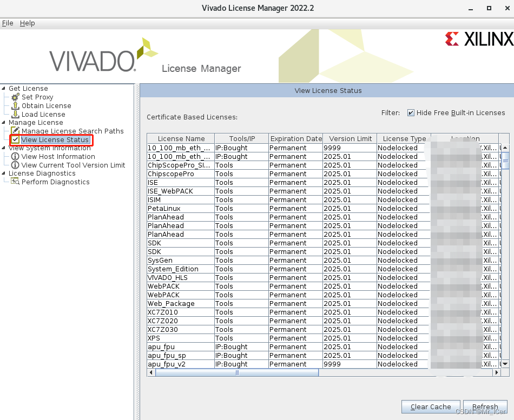Screen dimensions: 514x420
Task: Click the View Current Tool Version Limit icon
Action: point(15,165)
